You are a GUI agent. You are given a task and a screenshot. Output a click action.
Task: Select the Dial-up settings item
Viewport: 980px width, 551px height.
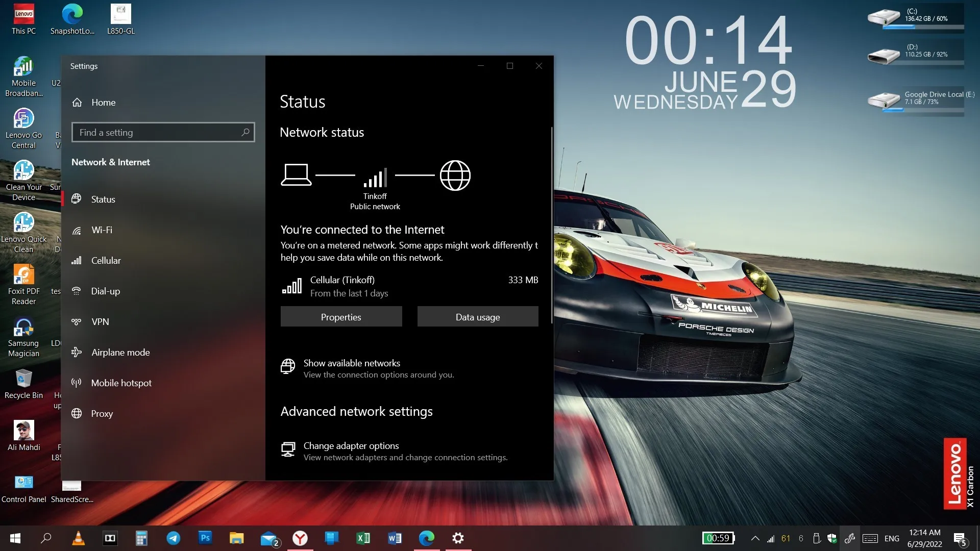coord(105,291)
